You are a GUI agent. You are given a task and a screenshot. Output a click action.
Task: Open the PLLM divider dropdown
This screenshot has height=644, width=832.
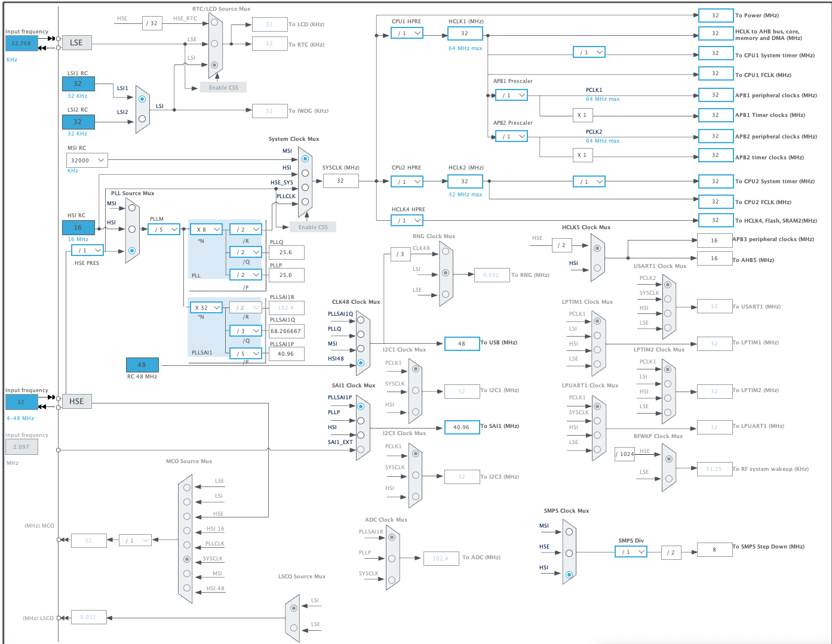163,229
